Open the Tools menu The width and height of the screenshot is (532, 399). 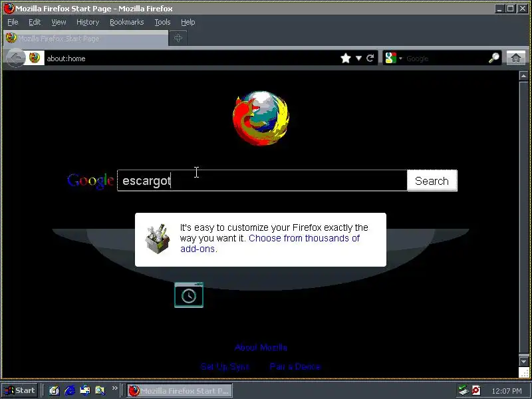click(162, 22)
